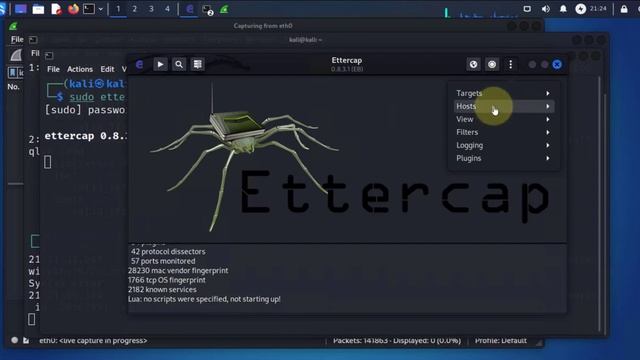
Task: Click the Wireshark capture status indicator icon
Action: pos(15,340)
